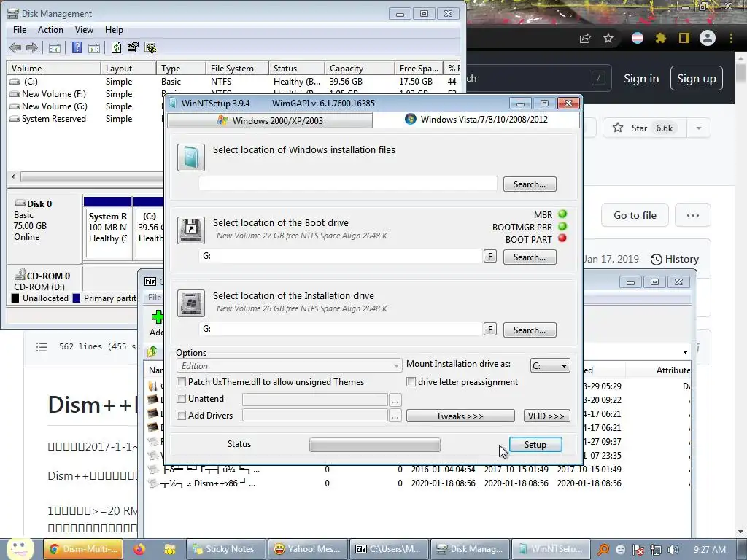
Task: Open the History link on GitHub
Action: 675,259
